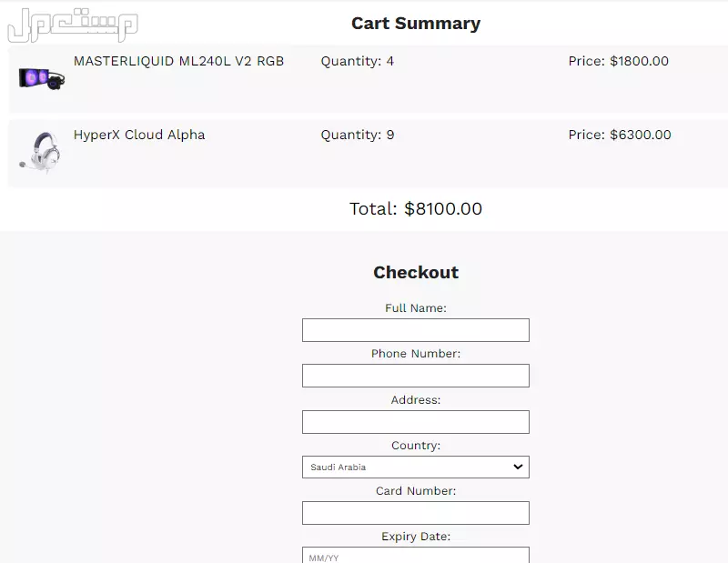Click the Total: $8100.00 text
The image size is (728, 563).
coord(415,209)
